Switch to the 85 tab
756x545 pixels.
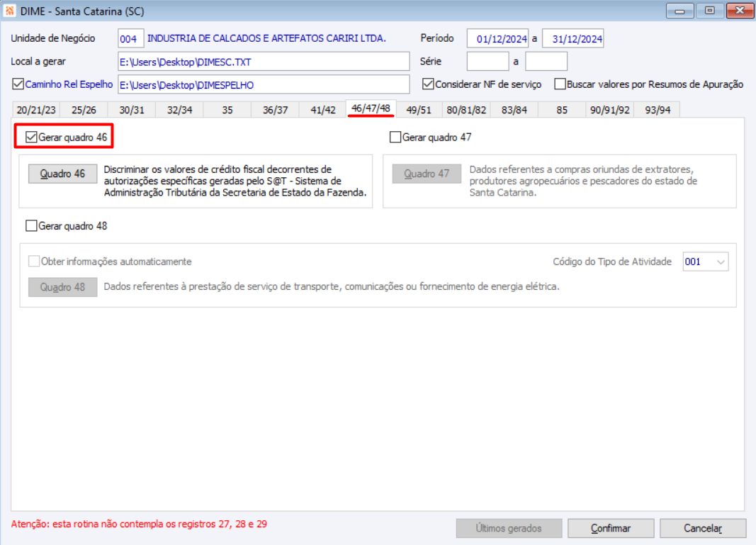[x=562, y=110]
